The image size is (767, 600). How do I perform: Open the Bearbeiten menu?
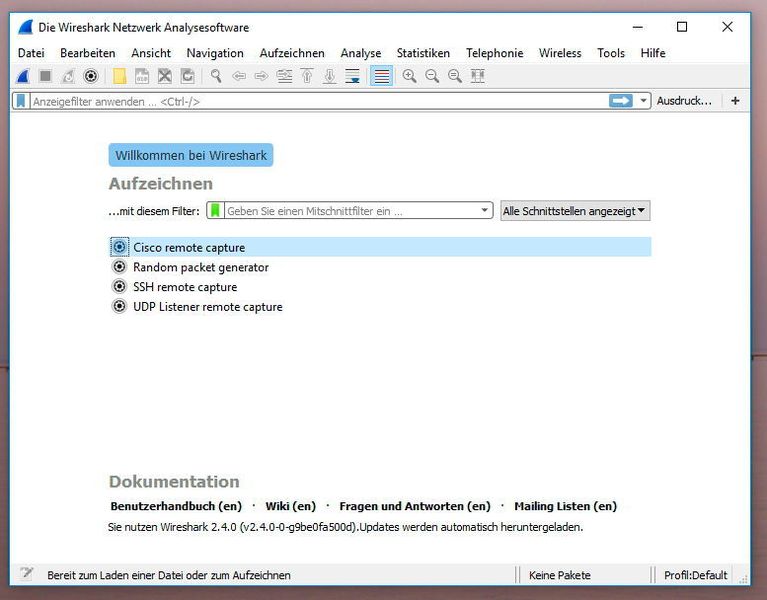pos(88,53)
